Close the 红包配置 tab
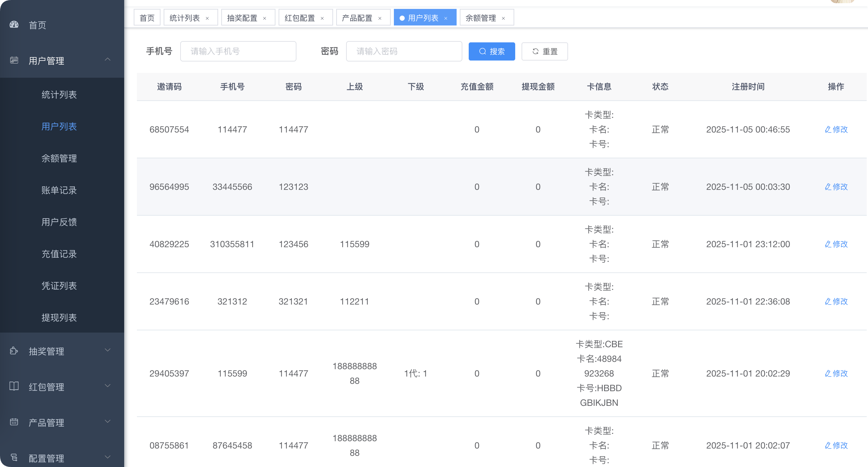868x467 pixels. pos(322,18)
